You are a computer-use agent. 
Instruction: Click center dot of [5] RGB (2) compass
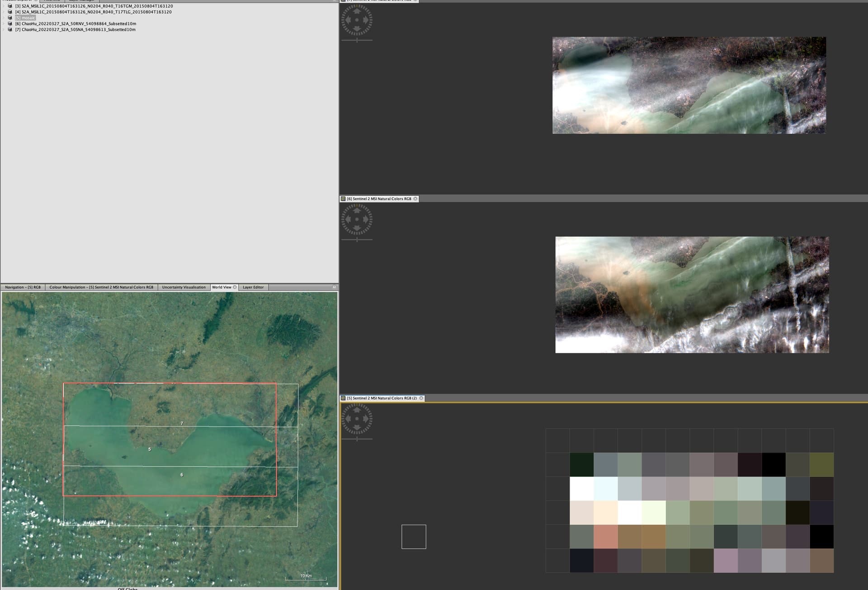(x=357, y=419)
